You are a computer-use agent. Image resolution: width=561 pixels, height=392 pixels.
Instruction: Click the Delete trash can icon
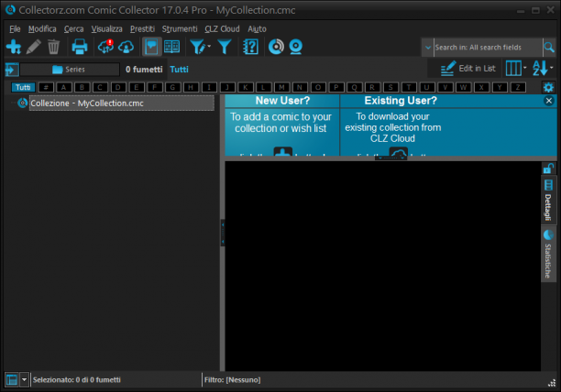[x=54, y=47]
